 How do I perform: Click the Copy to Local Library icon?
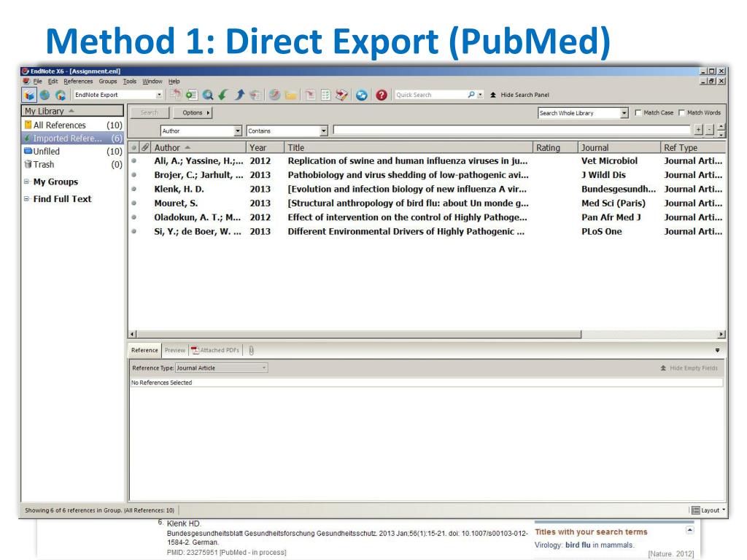point(176,95)
